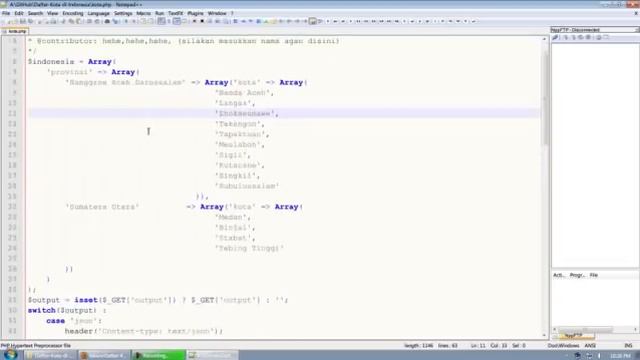Click the NppFTP queue horizontal scrollbar thumb
Screen dimensions: 640x360
click(585, 329)
